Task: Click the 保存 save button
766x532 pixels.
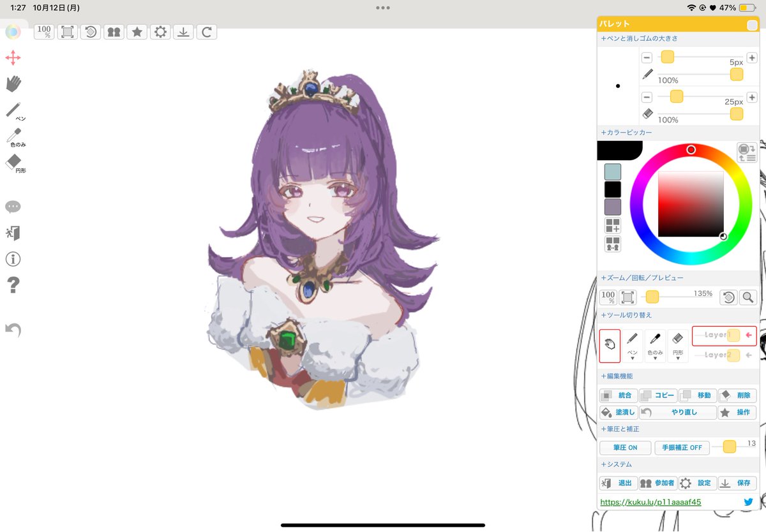Action: click(x=737, y=484)
